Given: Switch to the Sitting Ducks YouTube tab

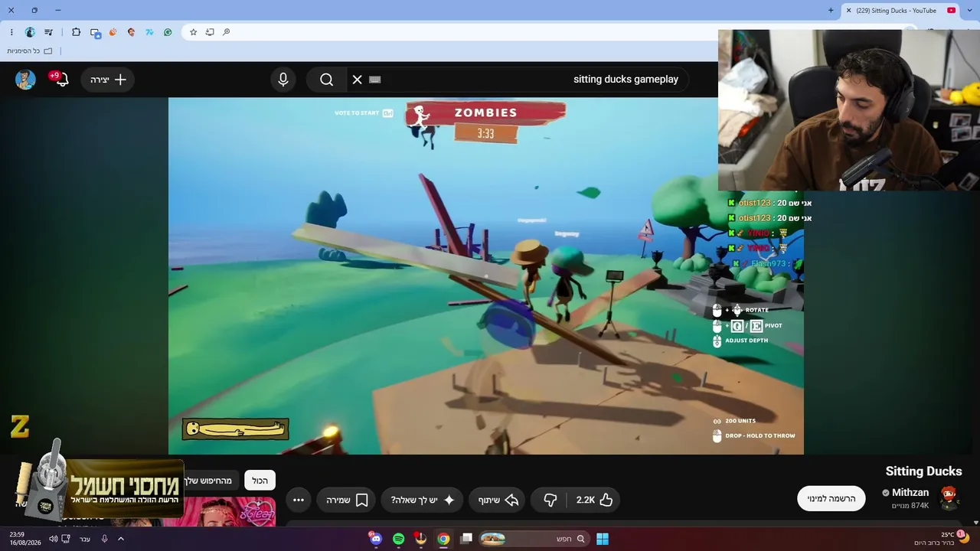Looking at the screenshot, I should [901, 11].
